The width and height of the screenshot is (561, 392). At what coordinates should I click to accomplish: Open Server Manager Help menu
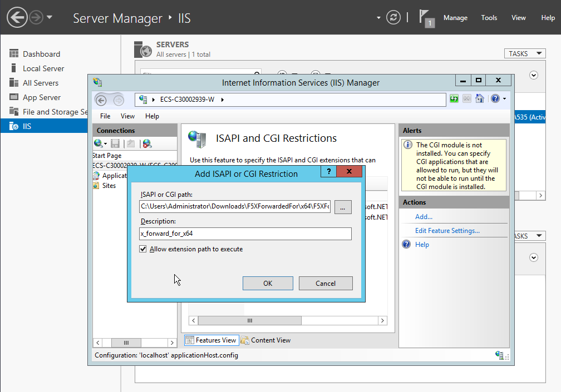coord(548,17)
